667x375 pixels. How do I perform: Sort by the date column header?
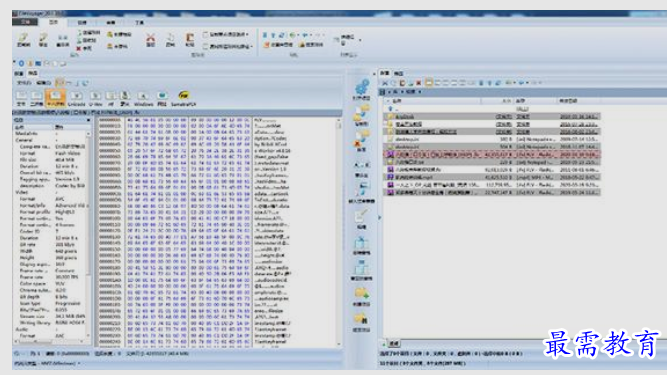click(579, 101)
